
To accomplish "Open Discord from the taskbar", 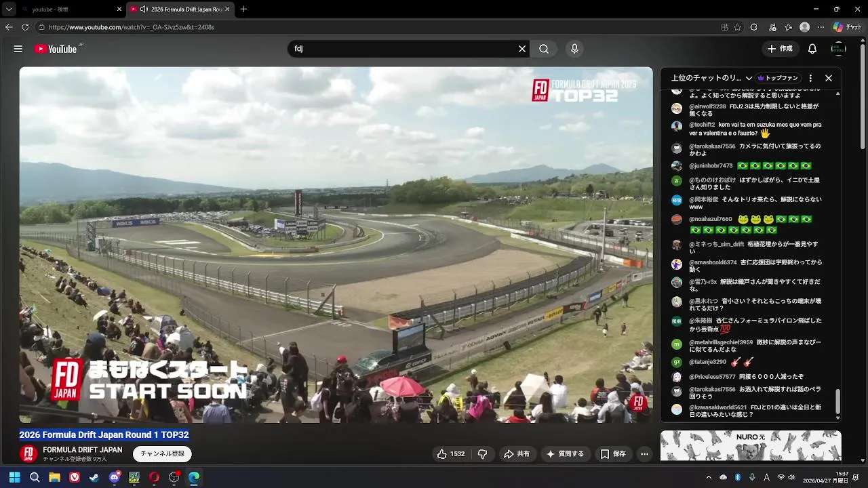I will point(115,477).
